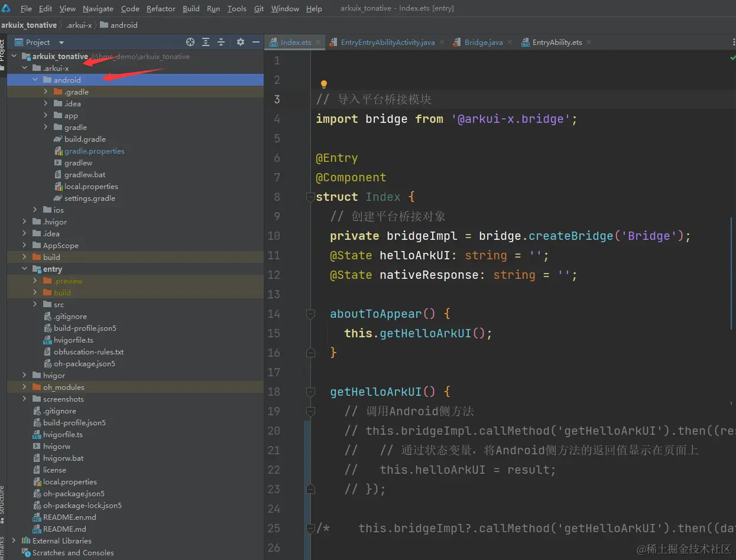Viewport: 736px width, 560px height.
Task: Expand the src folder
Action: [35, 305]
